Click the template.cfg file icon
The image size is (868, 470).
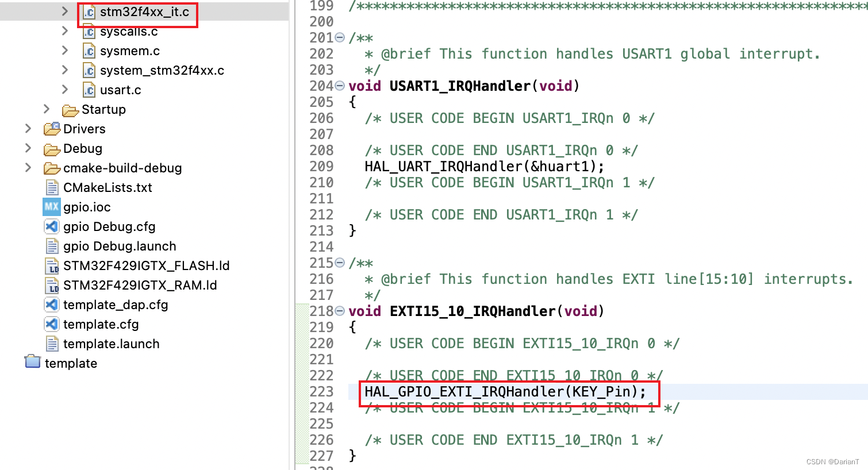pyautogui.click(x=52, y=324)
